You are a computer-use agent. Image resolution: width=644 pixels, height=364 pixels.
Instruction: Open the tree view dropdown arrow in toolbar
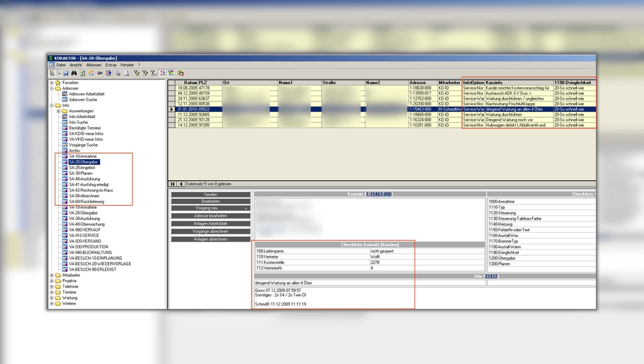click(59, 73)
